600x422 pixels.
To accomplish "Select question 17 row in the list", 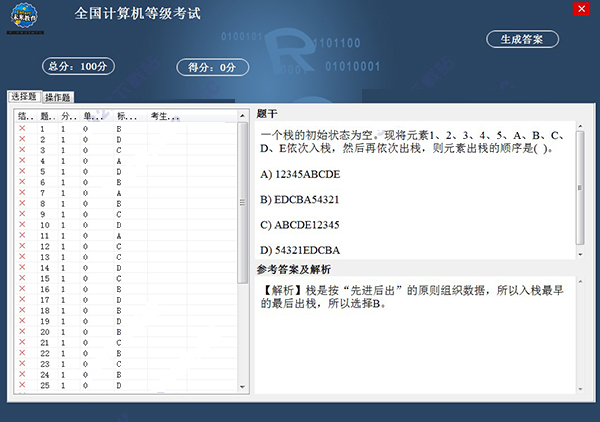I will click(x=126, y=300).
